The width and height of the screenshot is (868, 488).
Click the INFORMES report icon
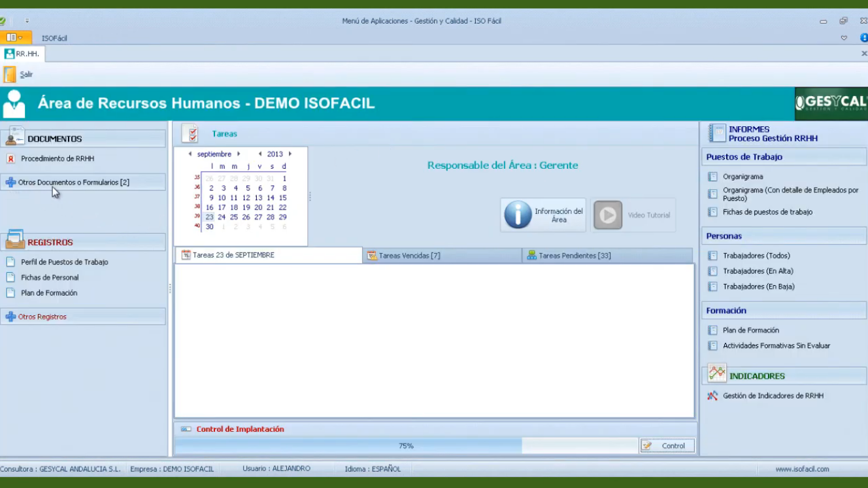click(717, 133)
